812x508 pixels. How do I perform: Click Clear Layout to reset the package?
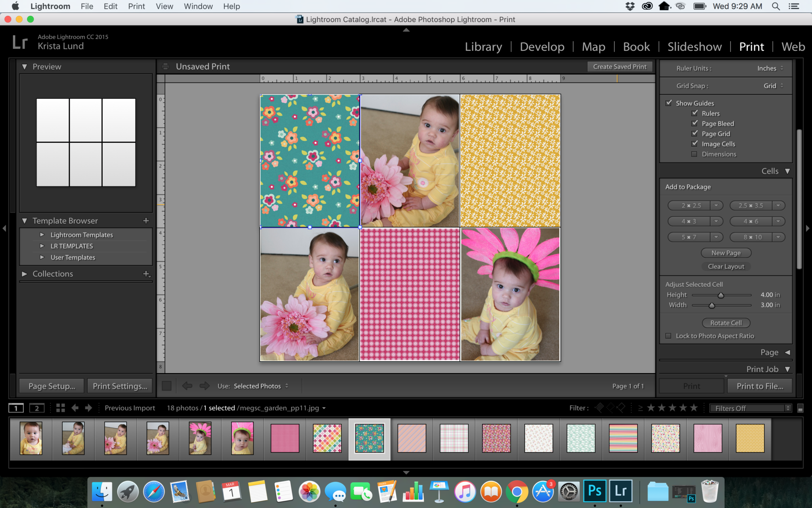click(726, 266)
